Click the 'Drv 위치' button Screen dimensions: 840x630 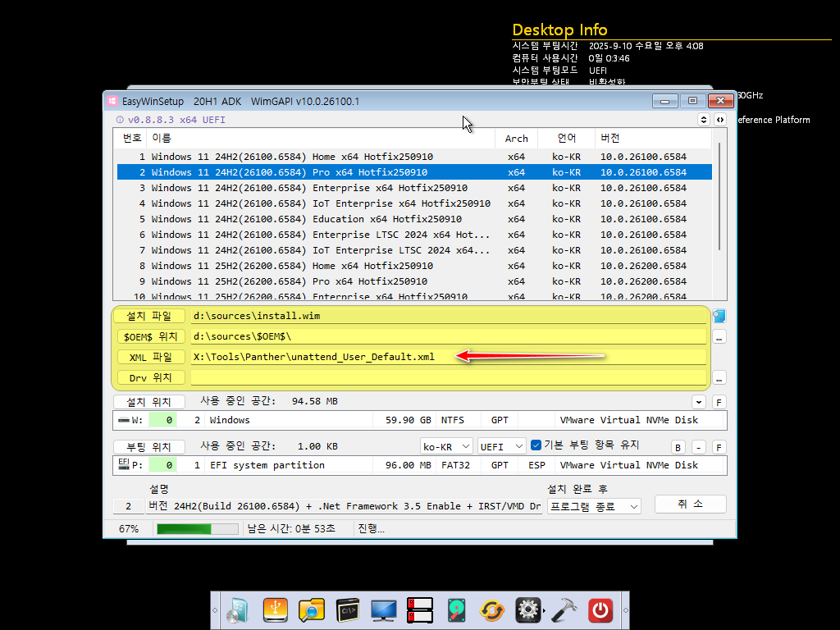point(150,377)
